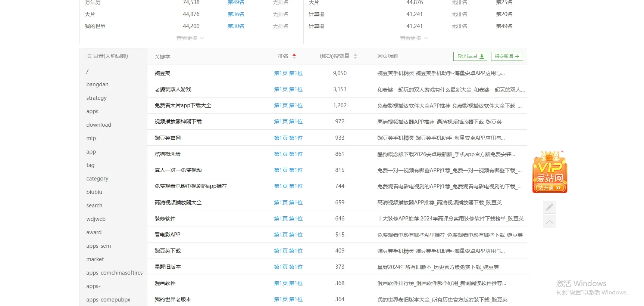Select the app directory entry
This screenshot has width=644, height=306.
click(x=91, y=152)
